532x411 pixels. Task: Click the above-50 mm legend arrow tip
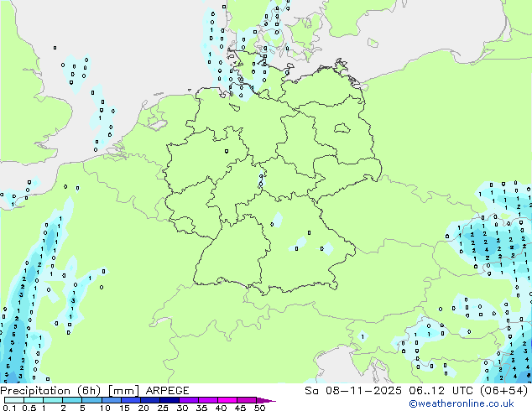coord(266,400)
